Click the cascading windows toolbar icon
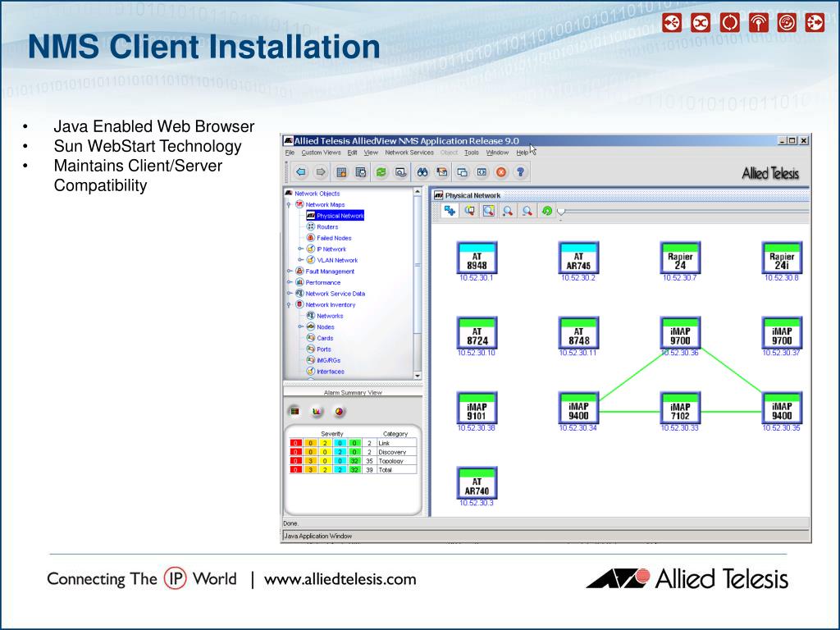This screenshot has height=630, width=840. click(x=462, y=172)
